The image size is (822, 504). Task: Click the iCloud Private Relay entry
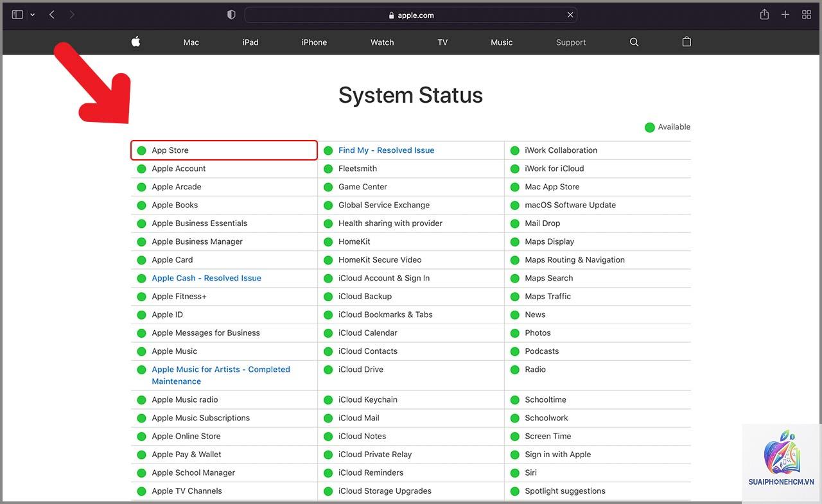click(x=375, y=455)
